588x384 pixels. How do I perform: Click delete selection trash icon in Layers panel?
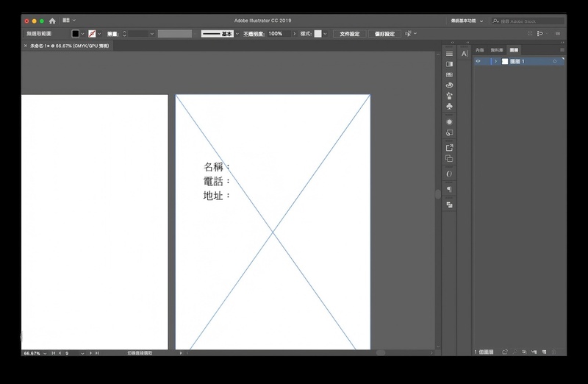(554, 352)
